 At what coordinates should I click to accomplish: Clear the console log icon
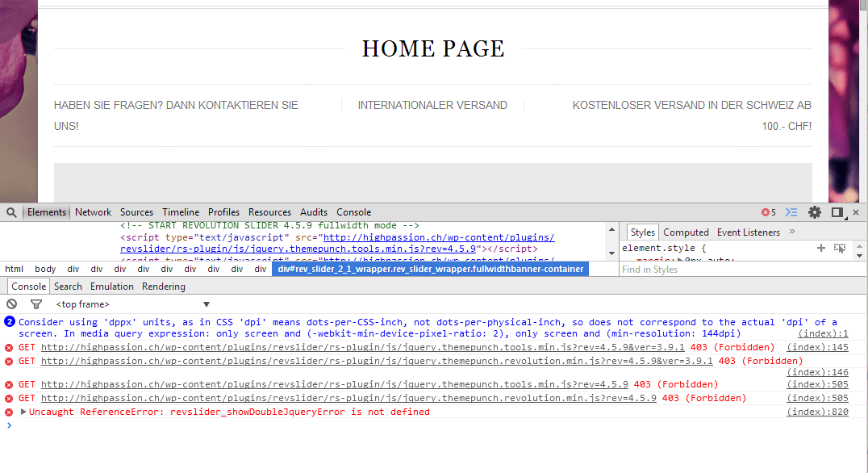[11, 304]
